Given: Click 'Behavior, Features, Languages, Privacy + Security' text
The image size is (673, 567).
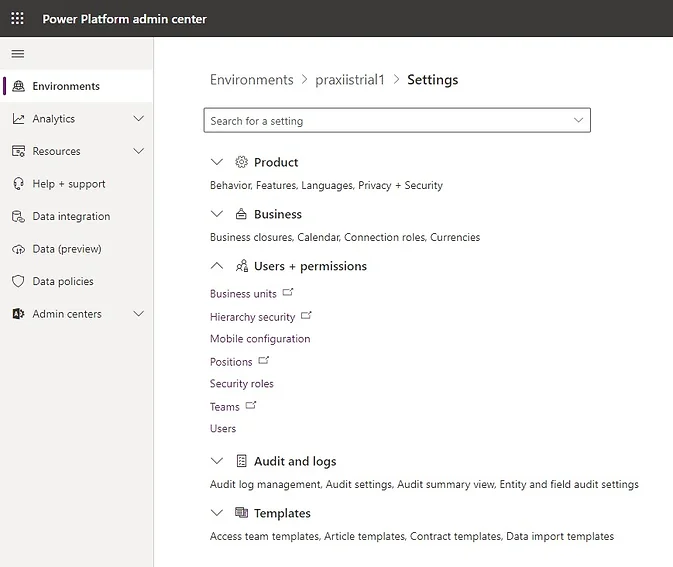Looking at the screenshot, I should pyautogui.click(x=326, y=185).
